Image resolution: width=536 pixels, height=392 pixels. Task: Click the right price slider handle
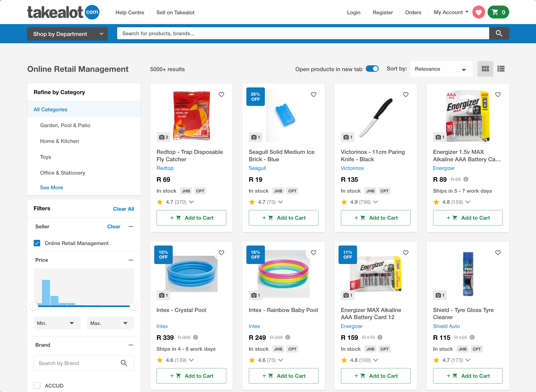pos(134,306)
